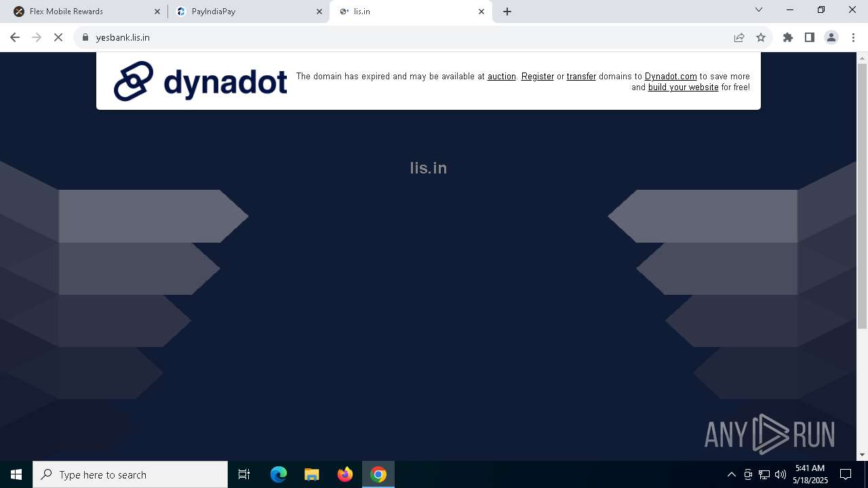This screenshot has height=488, width=868.
Task: Follow the transfer link
Action: [581, 77]
